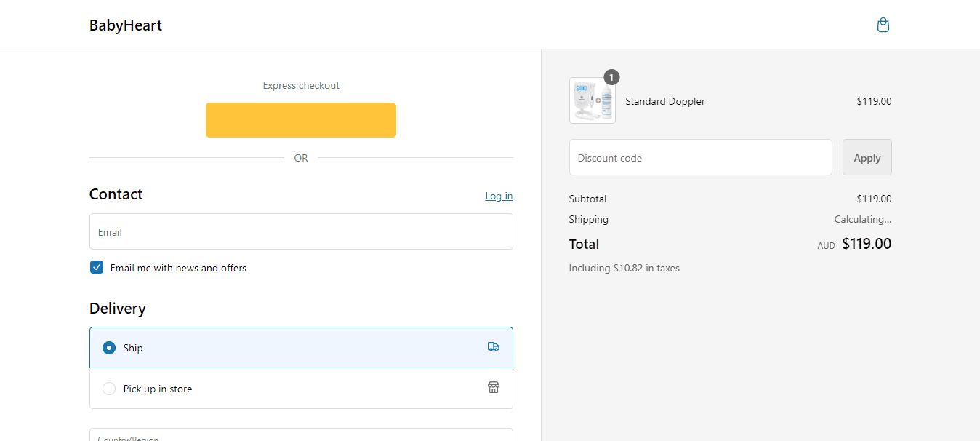
Task: Click the truck icon in Ship row
Action: [494, 347]
